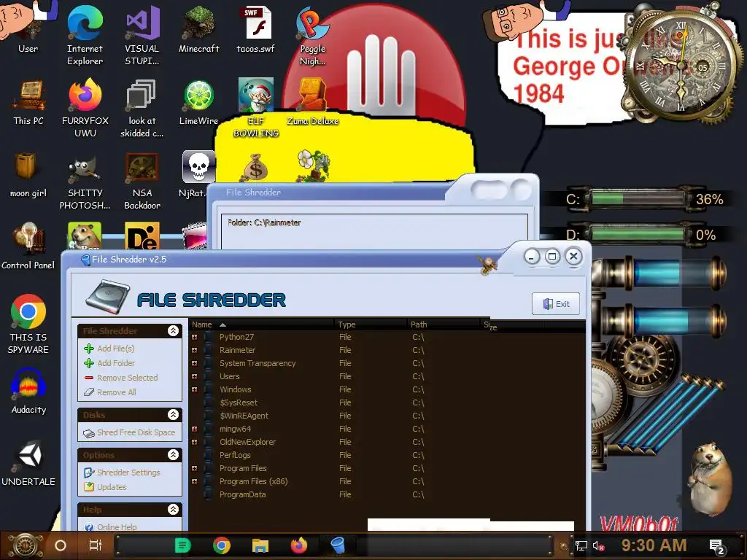Collapse the File Shredder sidebar section

point(174,330)
